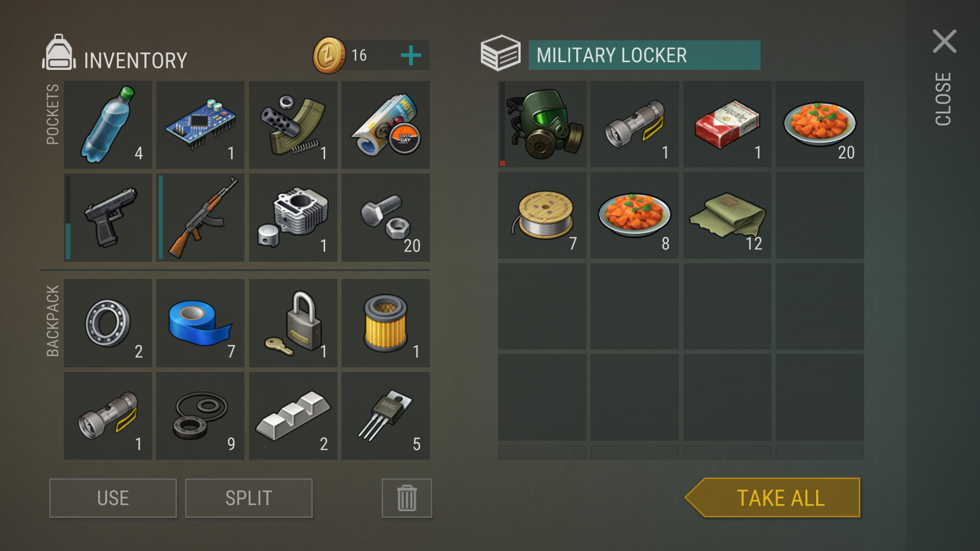Pick the green cloth stack of twelve

click(727, 215)
